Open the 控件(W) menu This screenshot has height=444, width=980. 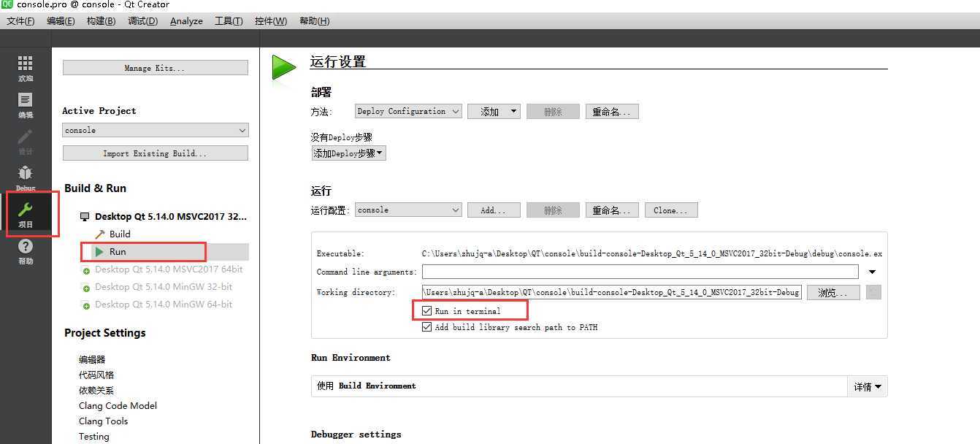[271, 20]
